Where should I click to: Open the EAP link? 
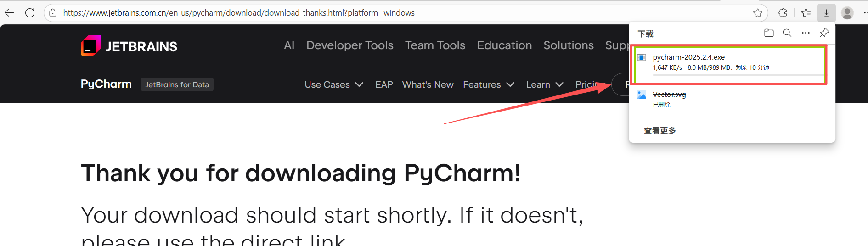[384, 84]
